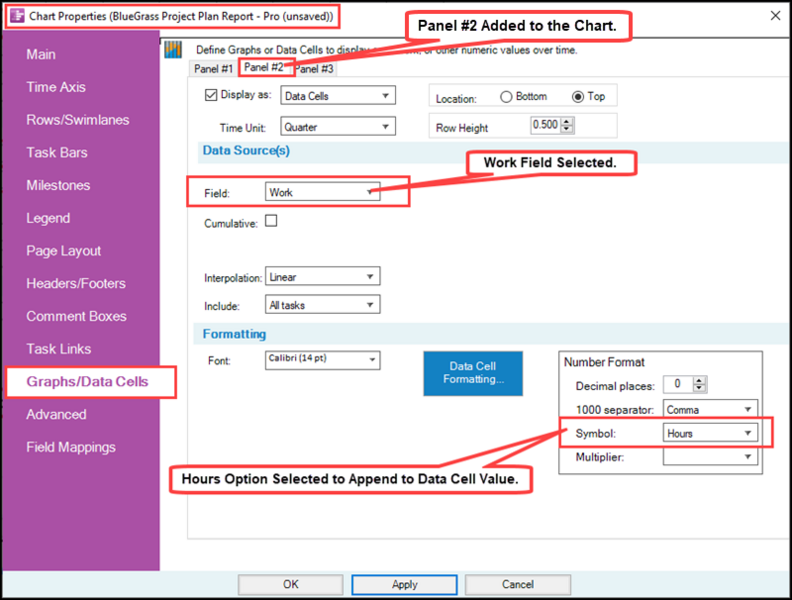The width and height of the screenshot is (792, 600).
Task: Open the Font dropdown showing Calibri
Action: coord(322,360)
